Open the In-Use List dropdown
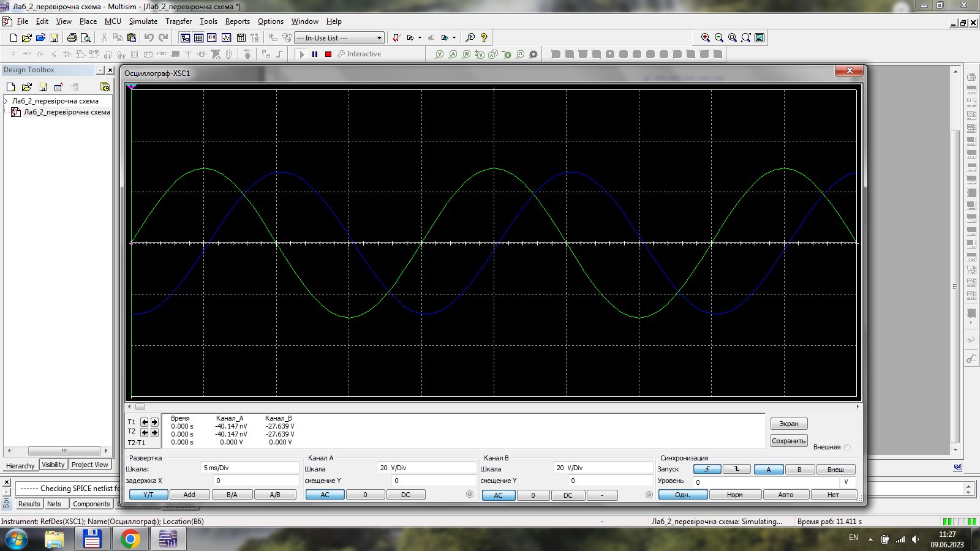The width and height of the screenshot is (980, 551). 379,38
